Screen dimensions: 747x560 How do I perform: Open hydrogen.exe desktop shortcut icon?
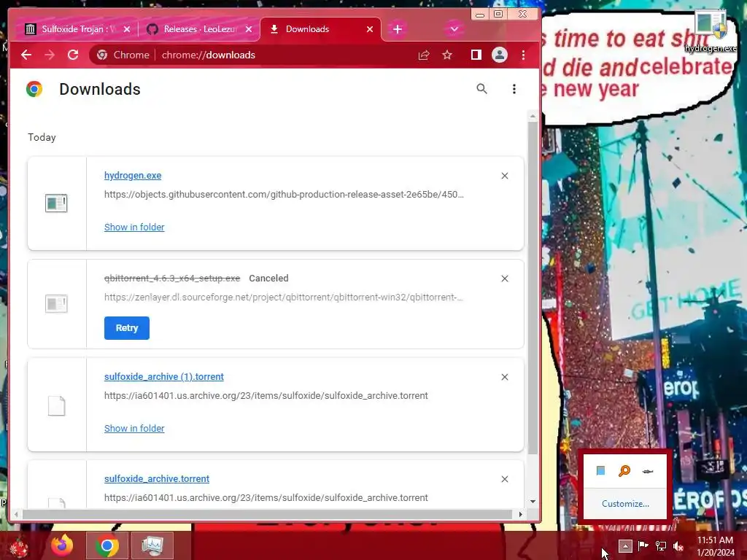click(711, 31)
